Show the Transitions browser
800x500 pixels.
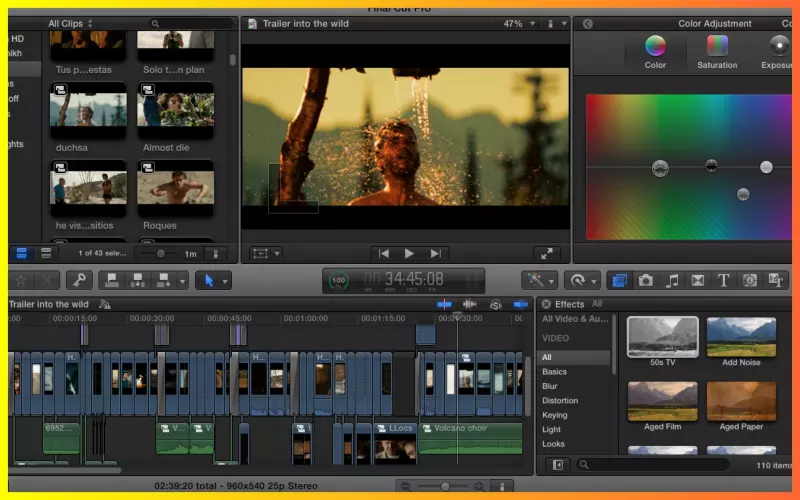click(697, 280)
